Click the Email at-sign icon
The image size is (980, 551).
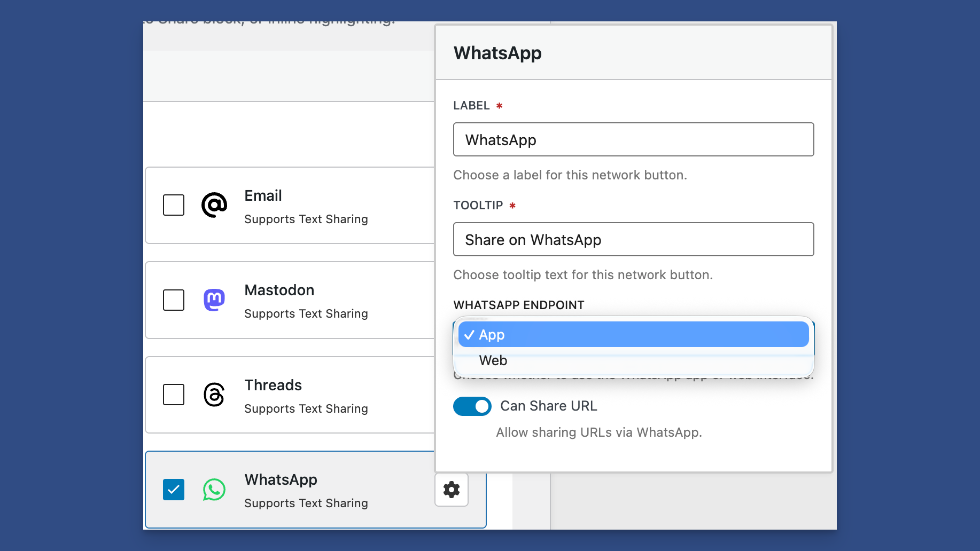[x=214, y=205]
